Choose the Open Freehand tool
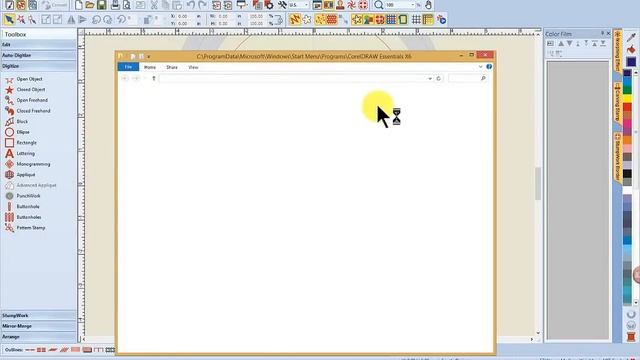 click(x=26, y=100)
